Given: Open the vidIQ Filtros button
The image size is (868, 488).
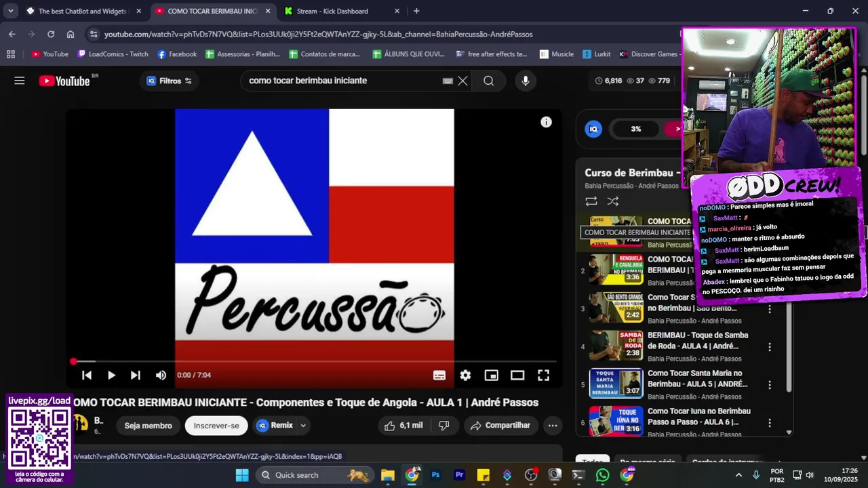Looking at the screenshot, I should pyautogui.click(x=170, y=81).
